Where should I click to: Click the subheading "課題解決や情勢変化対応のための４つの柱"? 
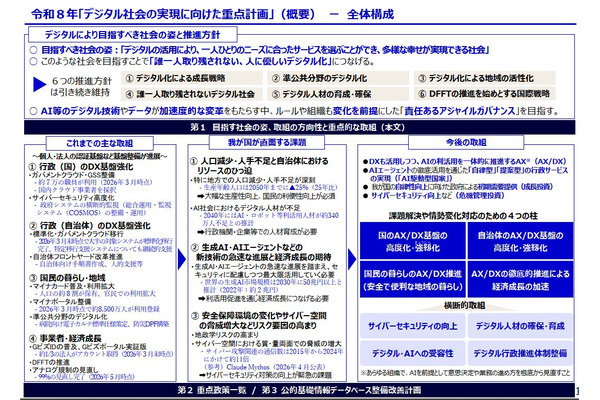point(463,216)
